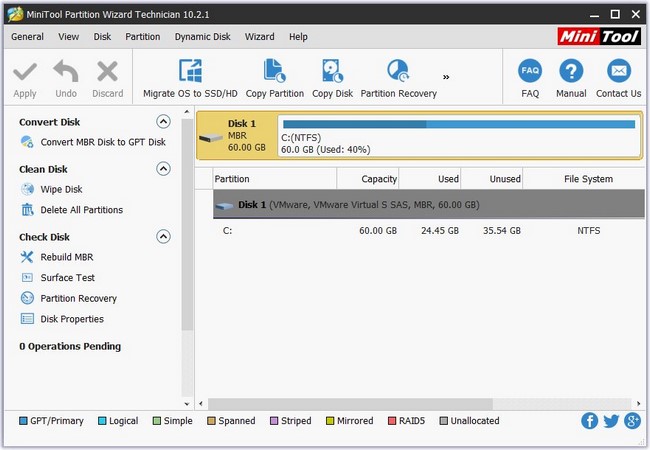Open the Wizard menu

260,37
